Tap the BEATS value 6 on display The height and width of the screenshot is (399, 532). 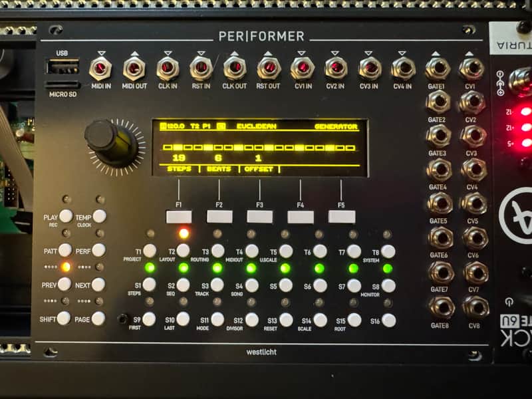219,158
